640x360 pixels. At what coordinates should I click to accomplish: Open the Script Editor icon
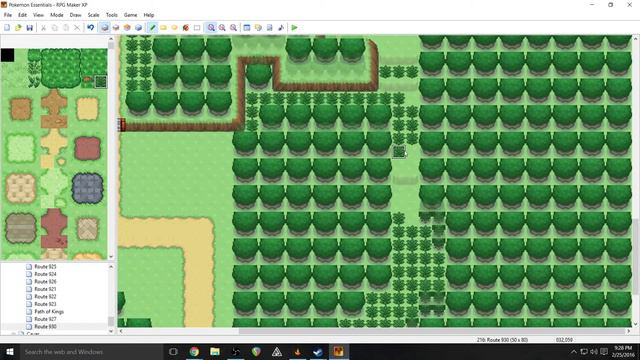[x=269, y=28]
